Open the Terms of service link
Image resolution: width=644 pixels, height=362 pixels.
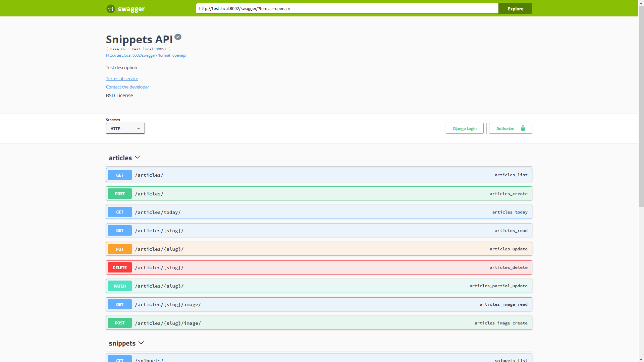[x=122, y=79]
